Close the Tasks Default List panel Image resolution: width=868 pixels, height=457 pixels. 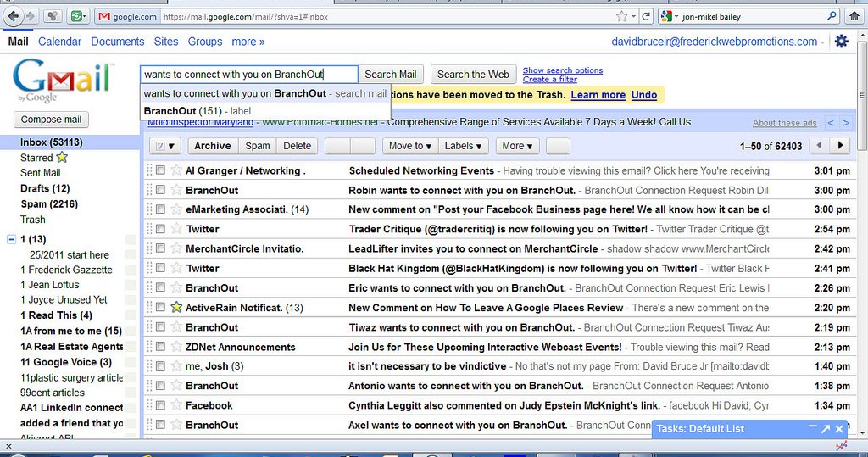pyautogui.click(x=839, y=429)
